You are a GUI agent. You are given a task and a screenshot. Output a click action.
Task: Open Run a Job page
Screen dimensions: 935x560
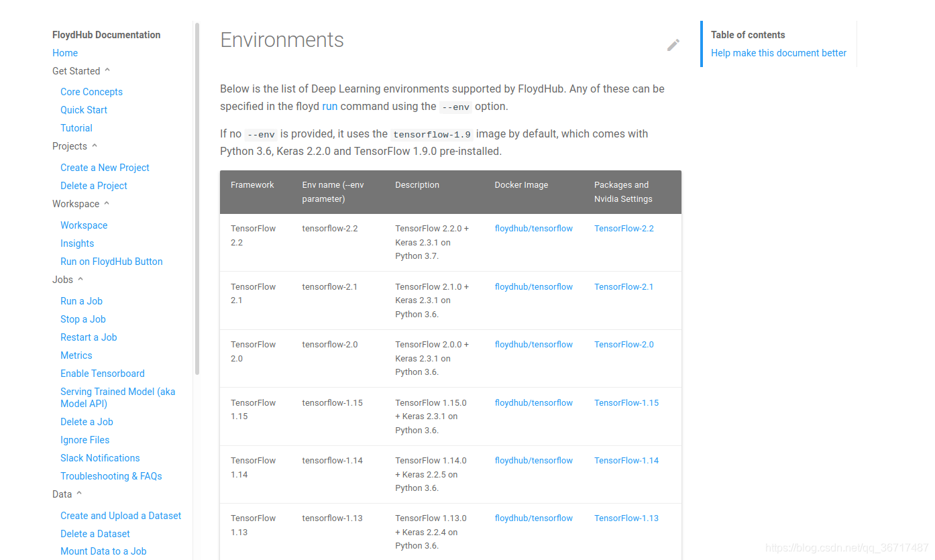click(x=81, y=301)
